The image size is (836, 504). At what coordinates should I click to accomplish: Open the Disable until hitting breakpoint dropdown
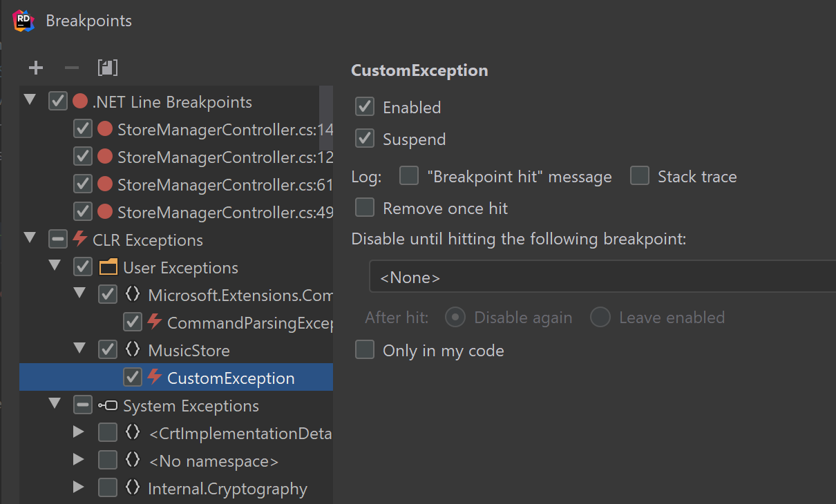601,278
